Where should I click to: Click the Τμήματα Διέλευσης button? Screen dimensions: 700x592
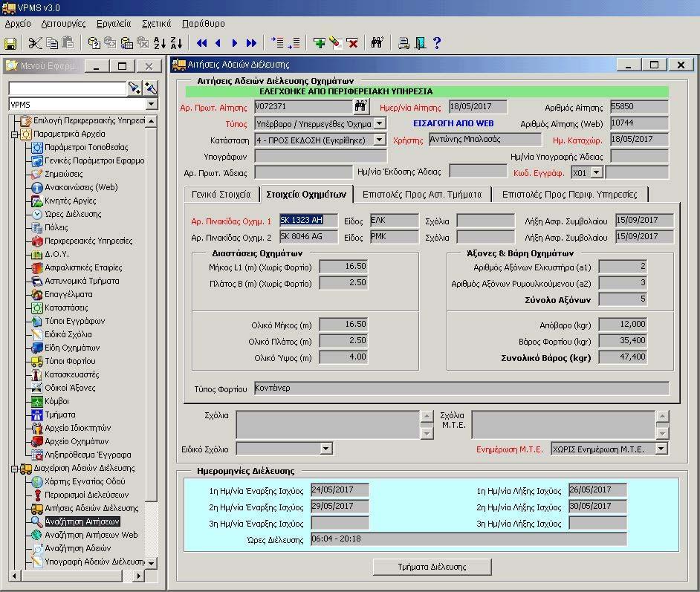click(432, 567)
